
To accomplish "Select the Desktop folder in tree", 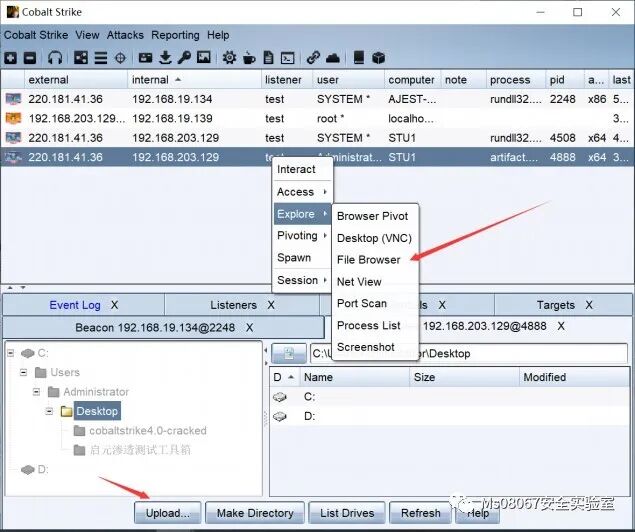I will [x=97, y=411].
